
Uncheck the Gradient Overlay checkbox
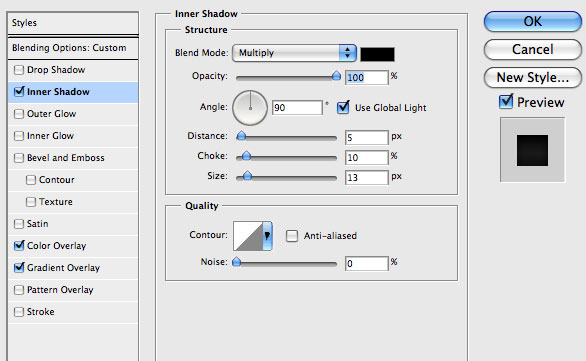tap(19, 268)
